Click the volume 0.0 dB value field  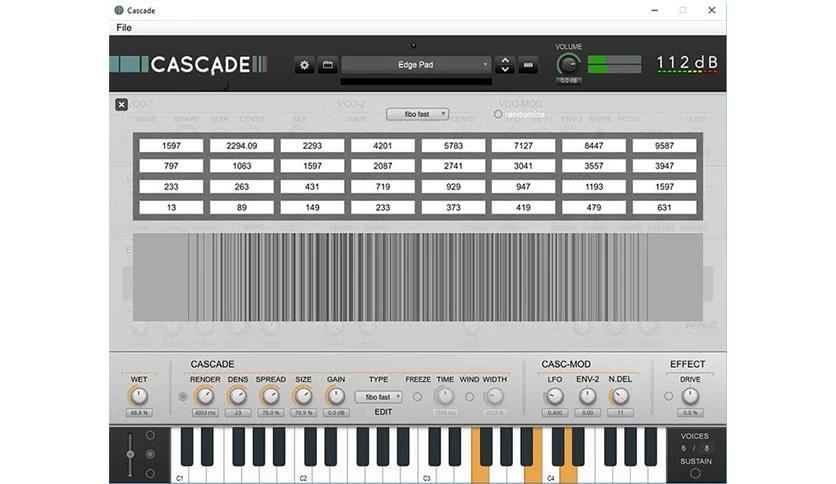(x=568, y=80)
